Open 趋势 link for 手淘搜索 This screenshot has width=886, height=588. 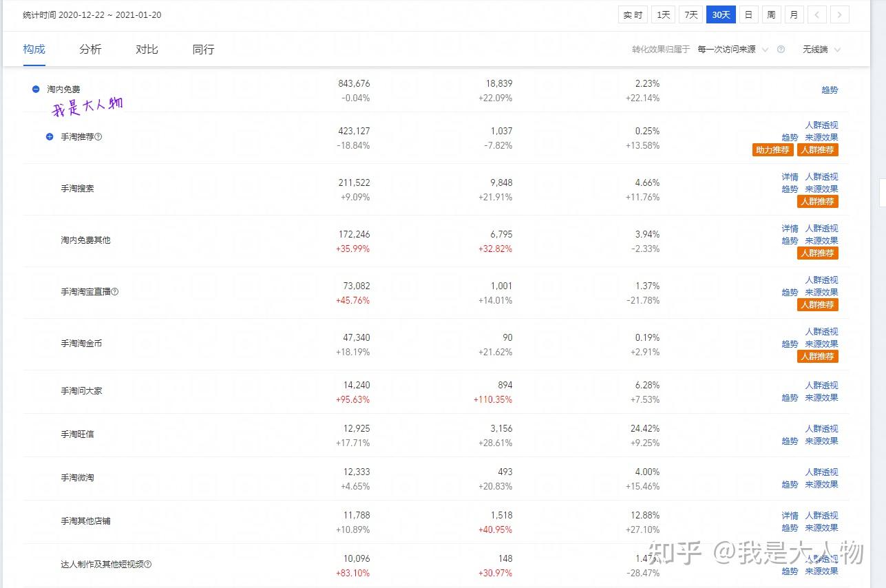(x=790, y=189)
